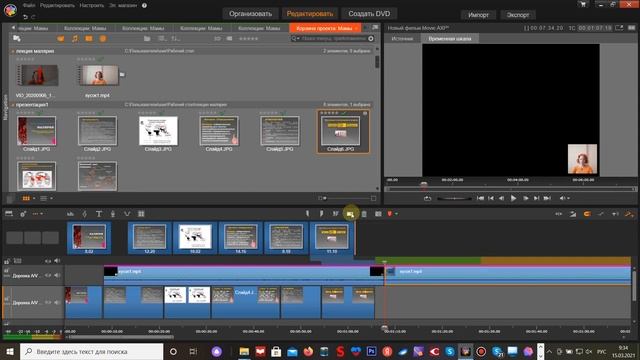Viewport: 640px width, 360px height.
Task: Open timeline settings gear icon
Action: 23,214
